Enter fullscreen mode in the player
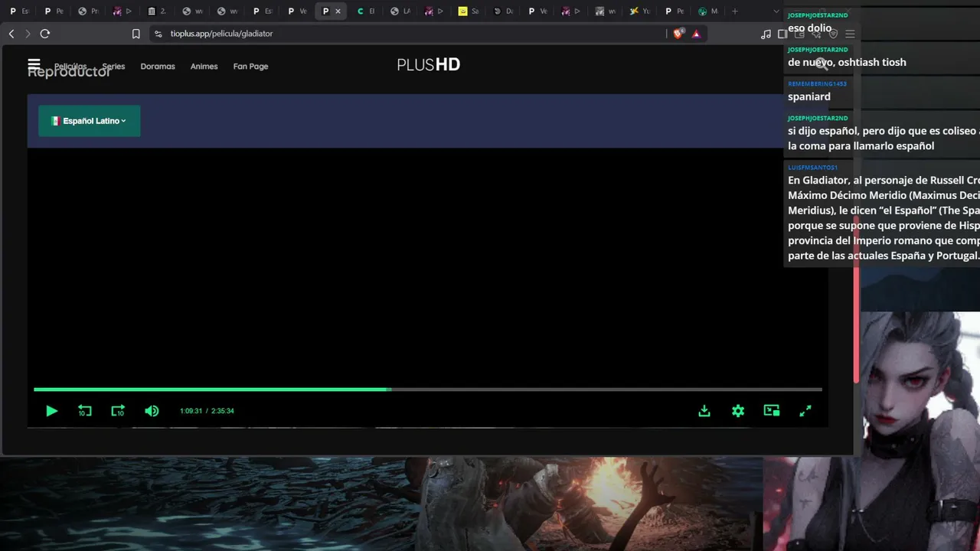 pyautogui.click(x=805, y=411)
